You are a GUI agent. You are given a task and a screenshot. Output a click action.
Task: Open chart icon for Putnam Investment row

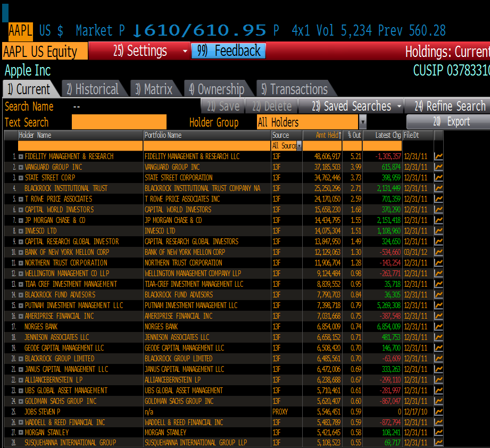pyautogui.click(x=438, y=305)
